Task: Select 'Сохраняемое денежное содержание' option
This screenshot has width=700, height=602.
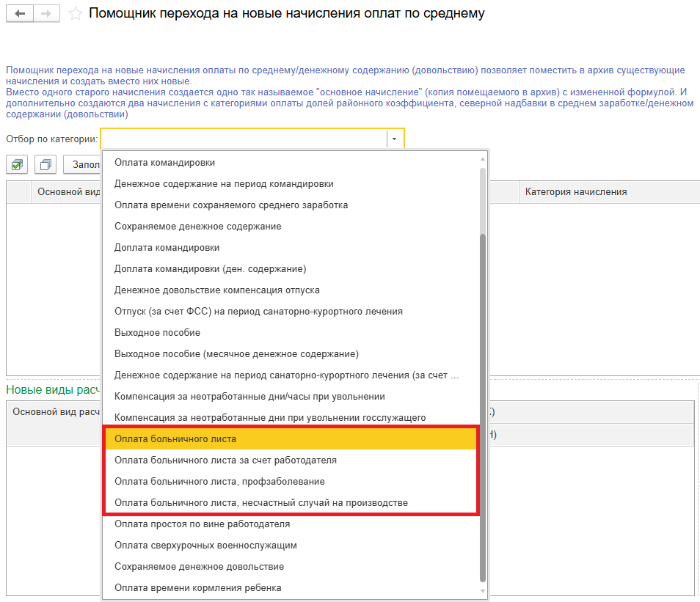Action: pyautogui.click(x=197, y=226)
